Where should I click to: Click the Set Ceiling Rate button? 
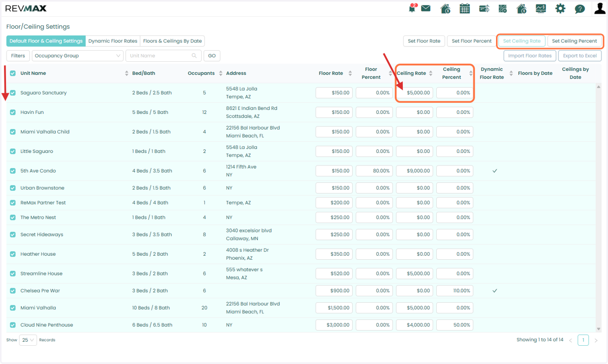tap(522, 41)
